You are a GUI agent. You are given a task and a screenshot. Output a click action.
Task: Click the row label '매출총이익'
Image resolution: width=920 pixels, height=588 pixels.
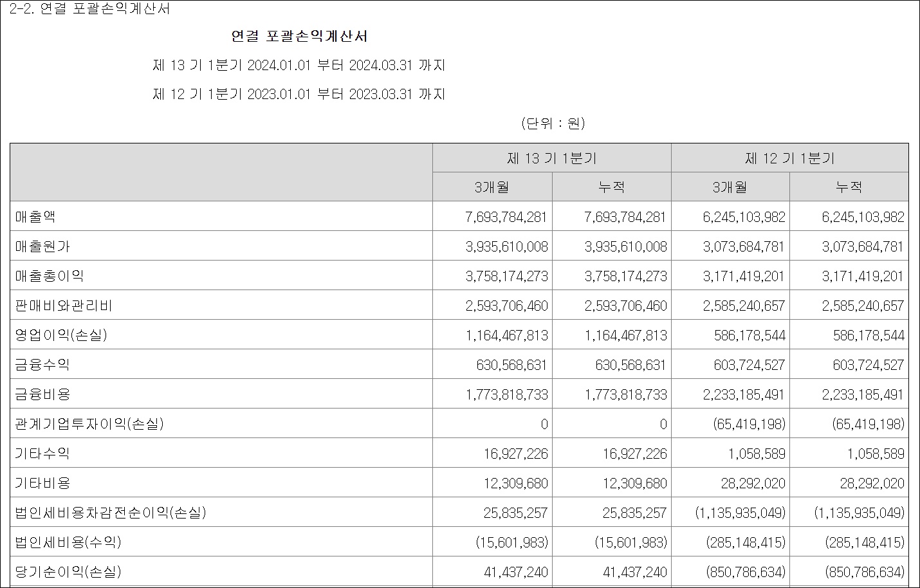tap(50, 276)
